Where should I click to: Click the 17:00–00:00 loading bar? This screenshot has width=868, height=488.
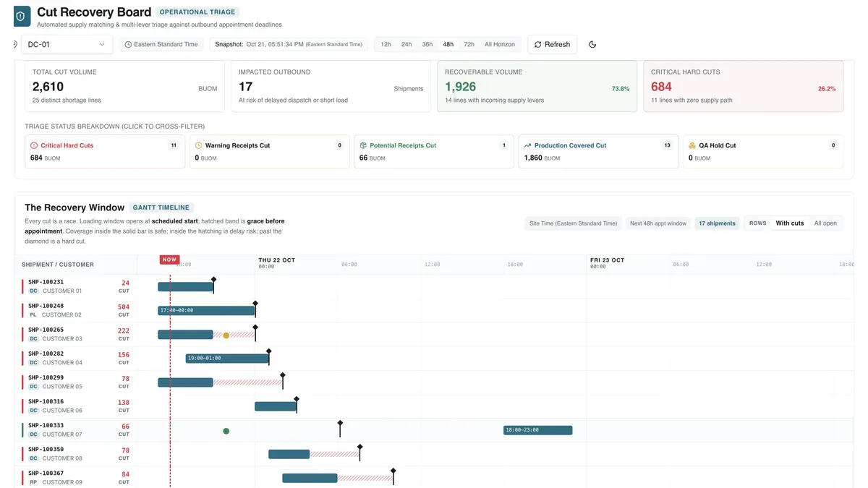click(x=206, y=311)
